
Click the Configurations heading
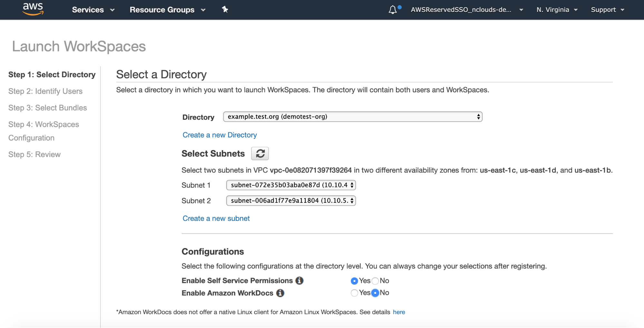213,251
